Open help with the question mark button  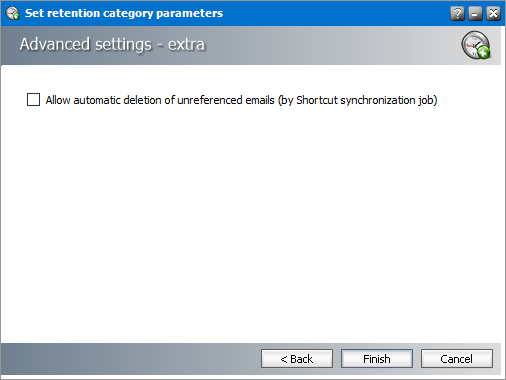tap(457, 14)
